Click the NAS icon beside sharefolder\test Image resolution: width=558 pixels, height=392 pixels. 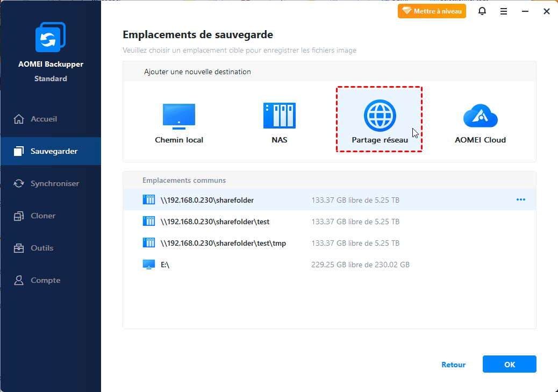149,221
